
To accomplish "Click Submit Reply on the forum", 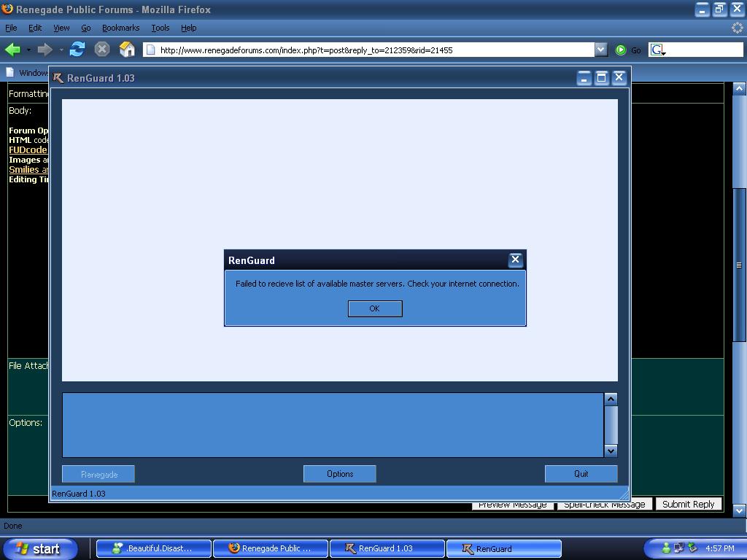I will coord(687,504).
